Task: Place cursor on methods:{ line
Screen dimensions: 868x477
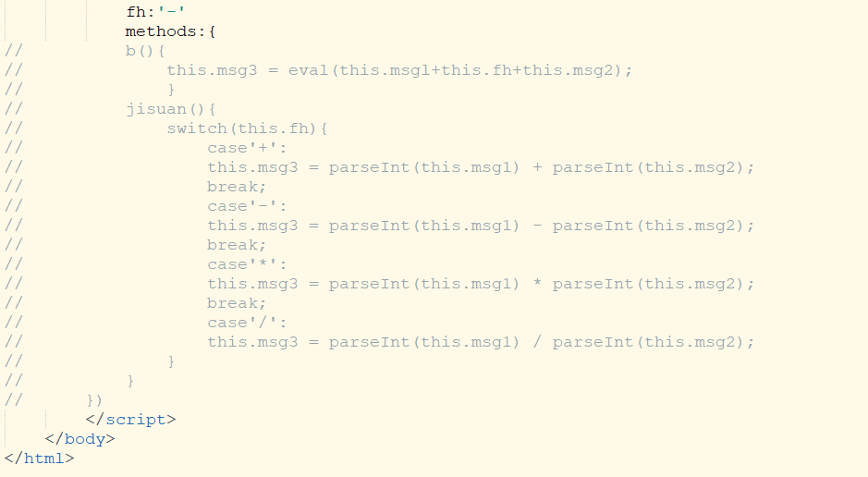Action: pos(170,31)
